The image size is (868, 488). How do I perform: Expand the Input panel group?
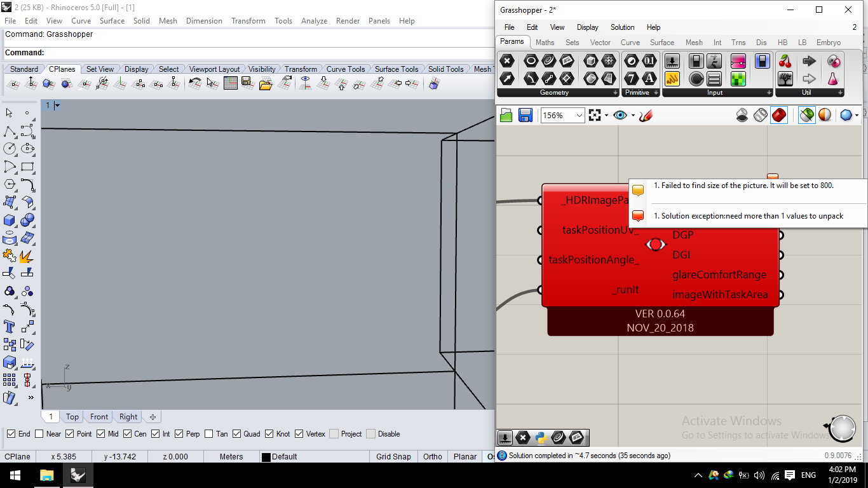[769, 93]
